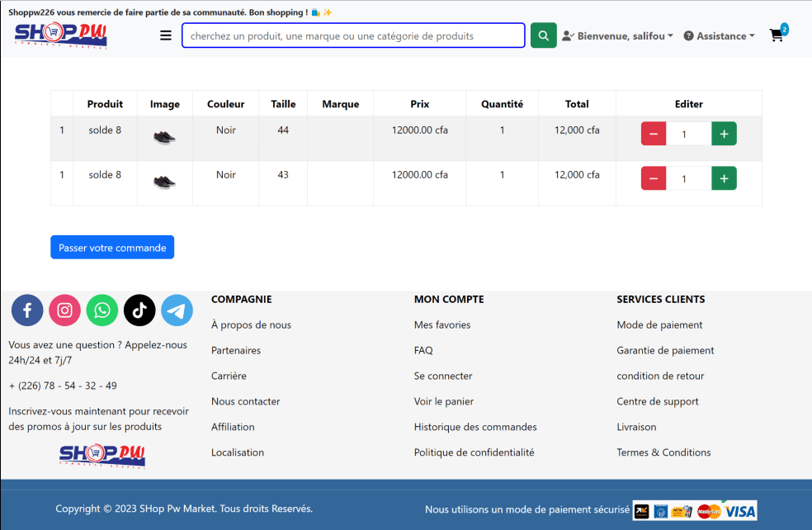Open the Telegram social icon
Screen dimensions: 812x530
(x=177, y=310)
